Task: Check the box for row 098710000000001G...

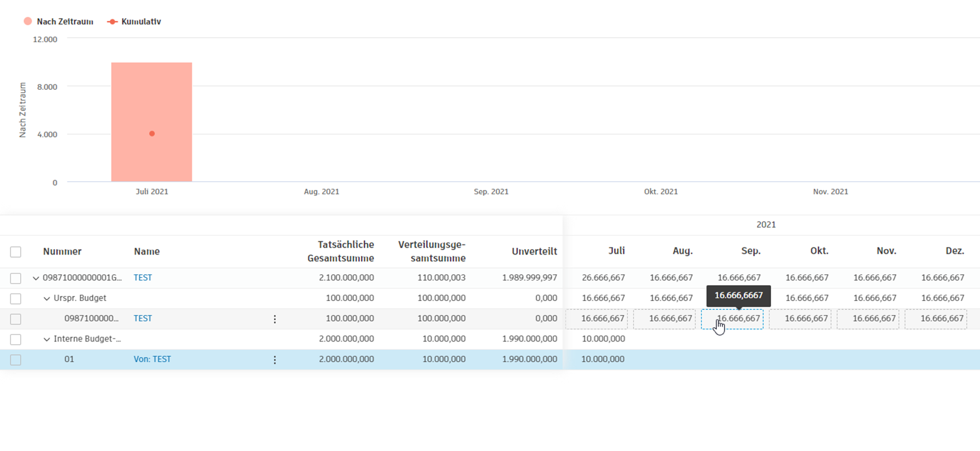Action: point(16,278)
